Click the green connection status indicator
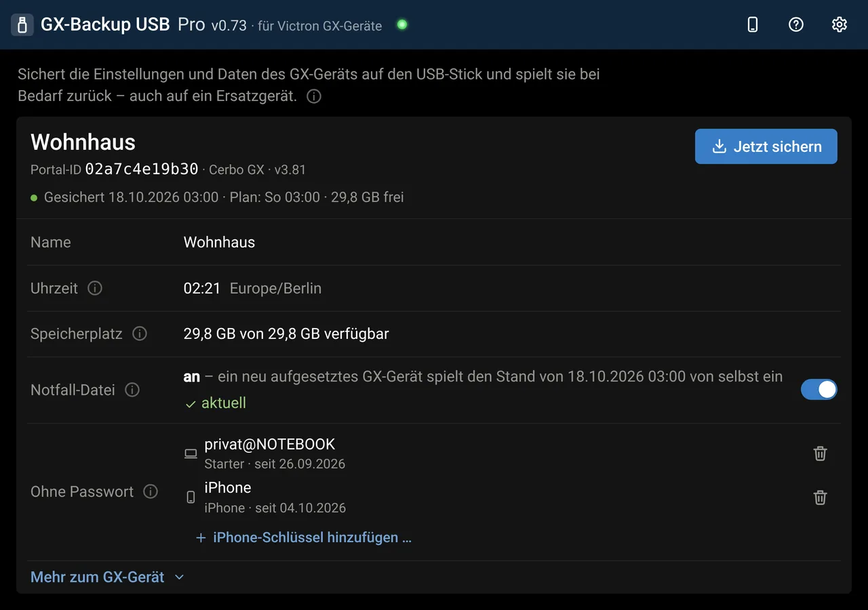Image resolution: width=868 pixels, height=610 pixels. tap(402, 25)
